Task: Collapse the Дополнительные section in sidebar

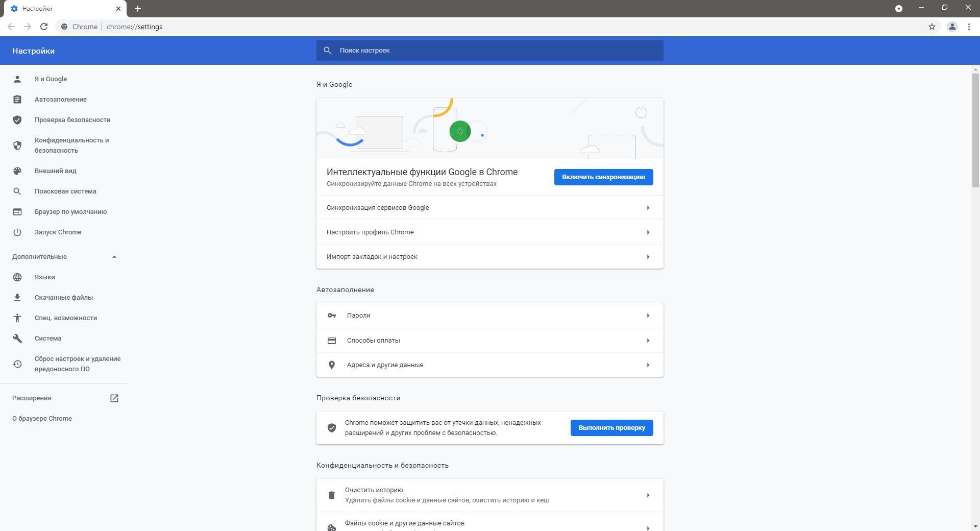Action: (x=114, y=257)
